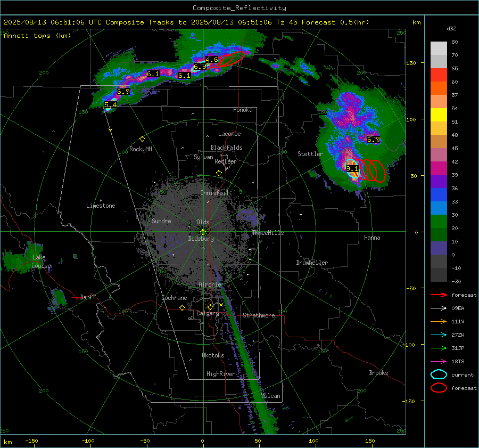Click the yellow diamond marker below Cochrane
Screen dimensions: 479x448
tap(183, 308)
